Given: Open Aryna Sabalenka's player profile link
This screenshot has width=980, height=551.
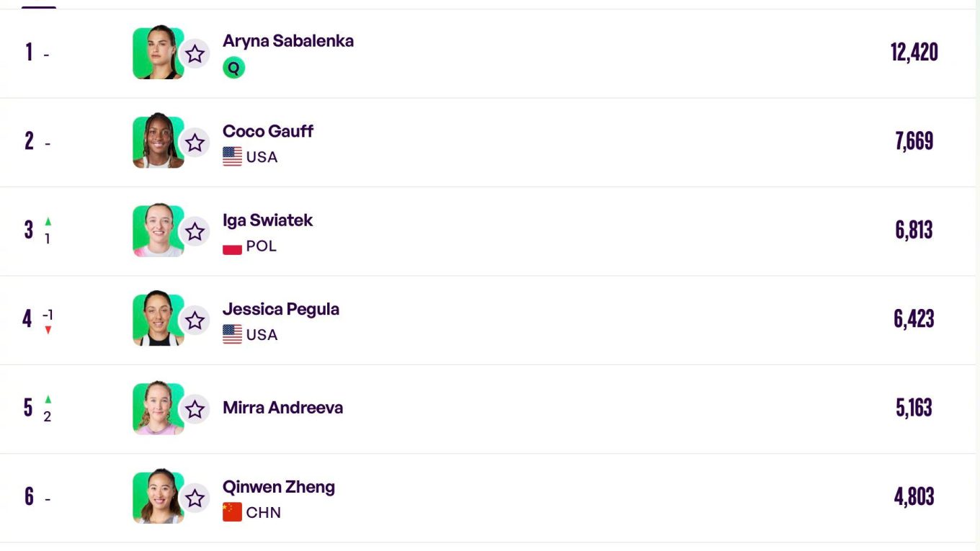Looking at the screenshot, I should point(288,41).
